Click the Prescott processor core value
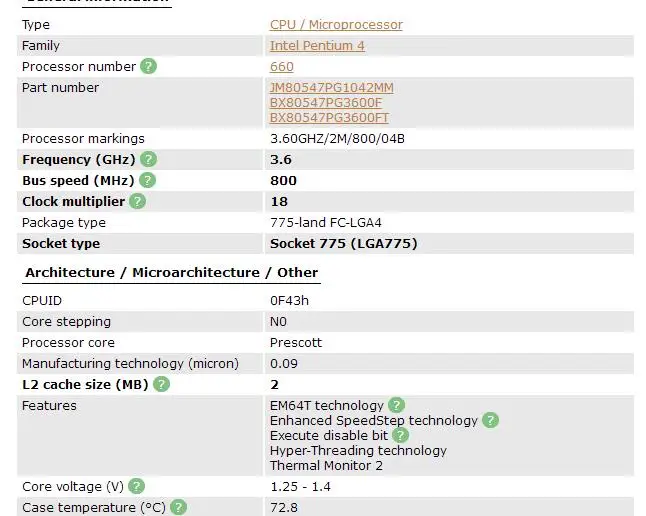The width and height of the screenshot is (646, 516). point(296,343)
